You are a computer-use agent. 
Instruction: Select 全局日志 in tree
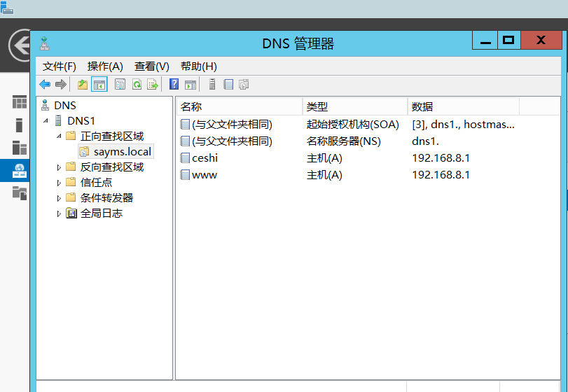[101, 214]
